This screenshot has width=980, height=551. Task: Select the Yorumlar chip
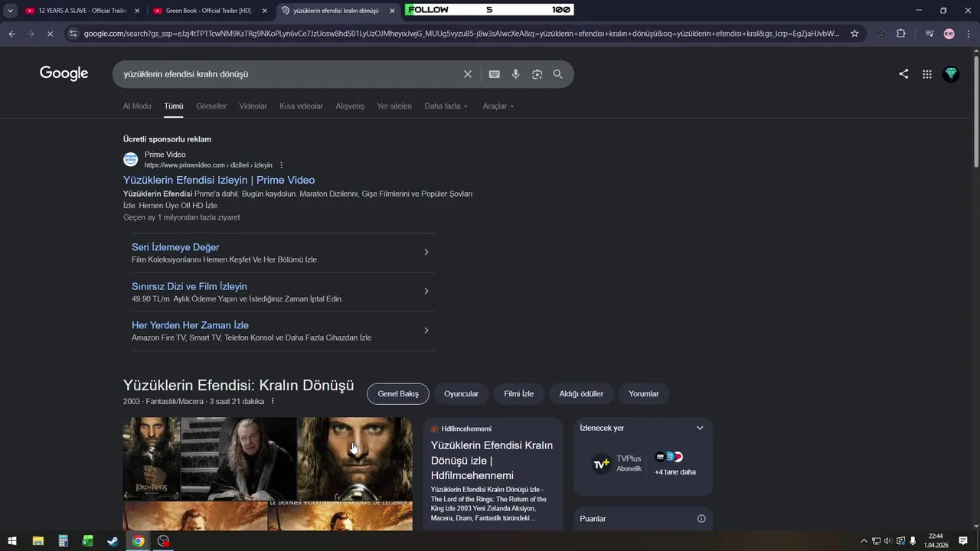coord(644,394)
